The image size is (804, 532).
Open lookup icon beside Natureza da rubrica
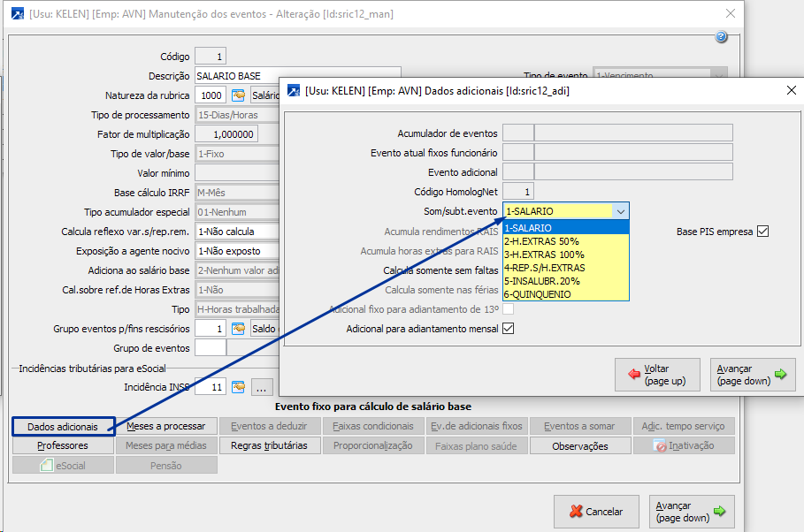(239, 95)
